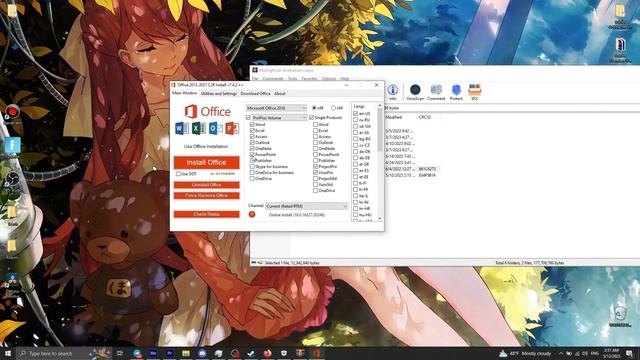
Task: Switch to Utilities and Settings tab
Action: click(219, 93)
